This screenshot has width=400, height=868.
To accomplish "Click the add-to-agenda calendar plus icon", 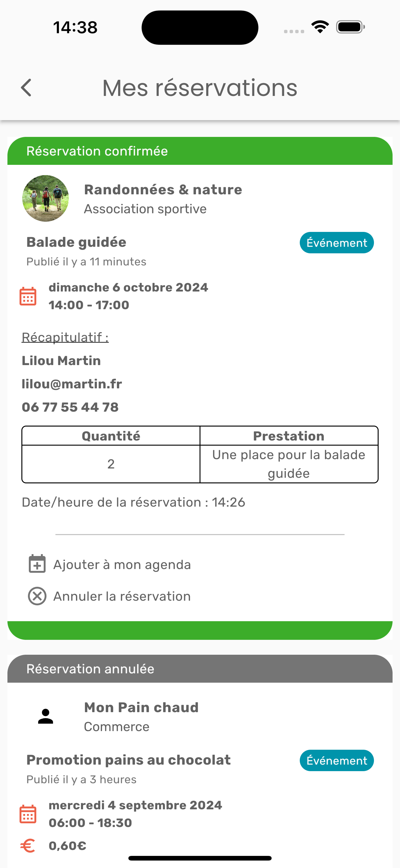I will (x=37, y=564).
